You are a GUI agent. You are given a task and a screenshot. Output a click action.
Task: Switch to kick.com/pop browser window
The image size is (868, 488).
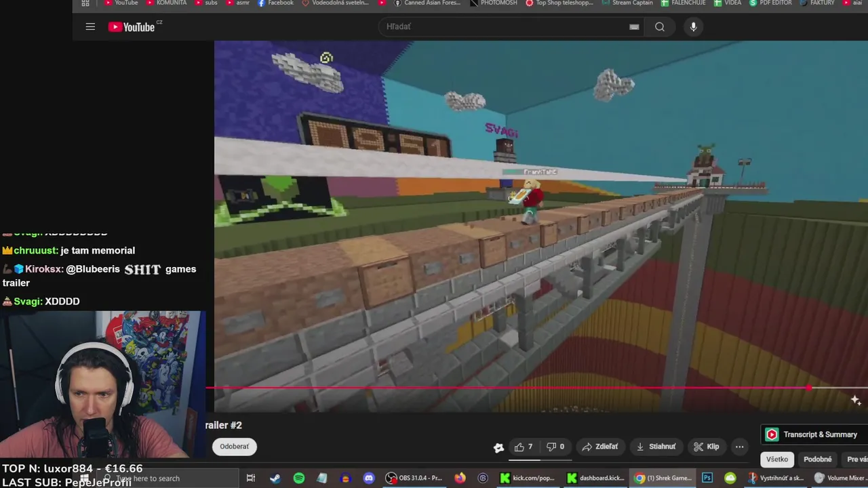click(528, 478)
